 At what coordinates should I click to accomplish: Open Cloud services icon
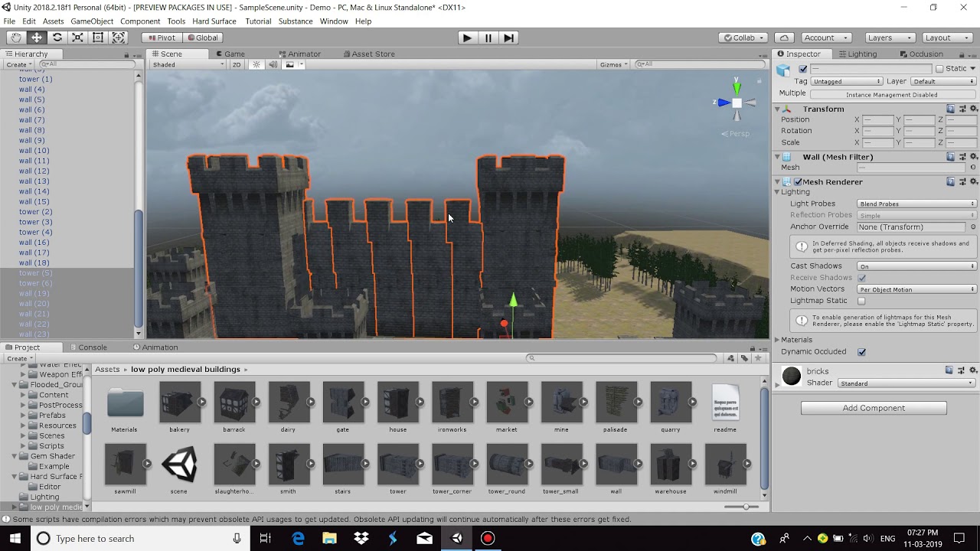tap(784, 37)
